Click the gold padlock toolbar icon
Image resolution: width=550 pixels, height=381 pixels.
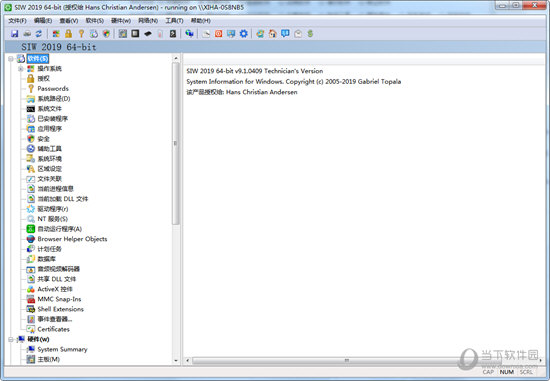pos(68,34)
